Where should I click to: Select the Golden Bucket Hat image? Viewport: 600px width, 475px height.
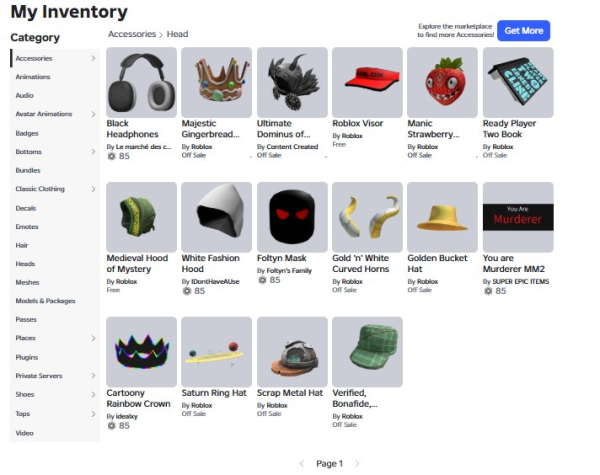pyautogui.click(x=442, y=217)
